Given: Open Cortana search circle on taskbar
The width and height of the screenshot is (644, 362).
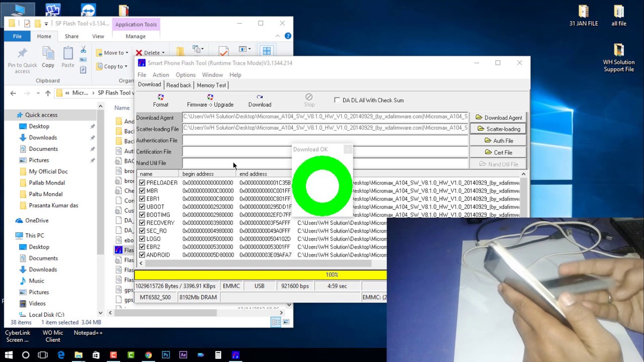Looking at the screenshot, I should click(x=26, y=355).
